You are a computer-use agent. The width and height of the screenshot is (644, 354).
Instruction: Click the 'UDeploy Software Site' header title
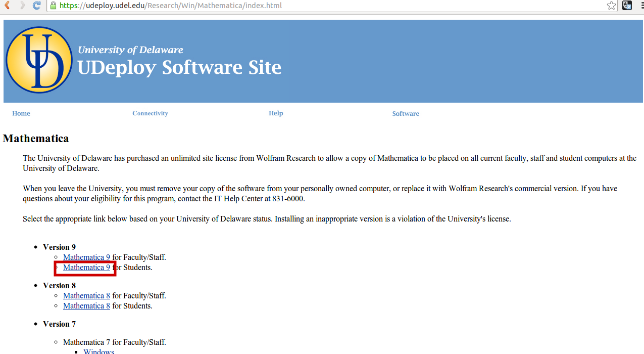pos(179,67)
